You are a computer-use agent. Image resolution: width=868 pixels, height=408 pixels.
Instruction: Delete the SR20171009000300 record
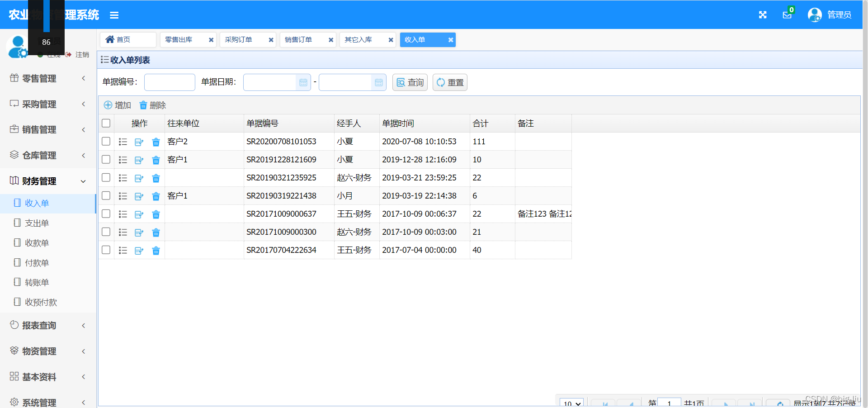(x=156, y=232)
